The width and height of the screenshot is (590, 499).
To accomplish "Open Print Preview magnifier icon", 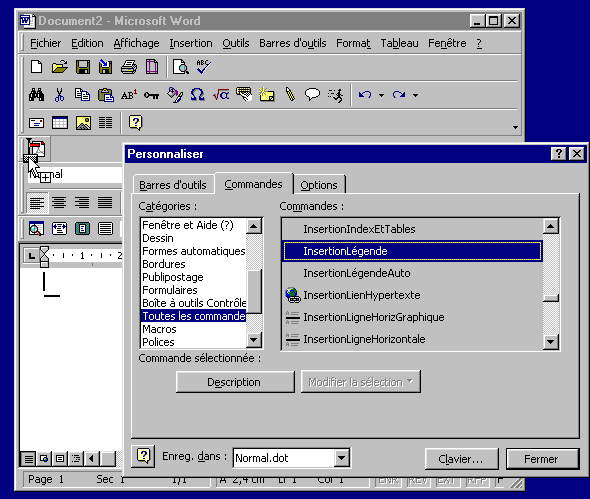I will pos(181,67).
